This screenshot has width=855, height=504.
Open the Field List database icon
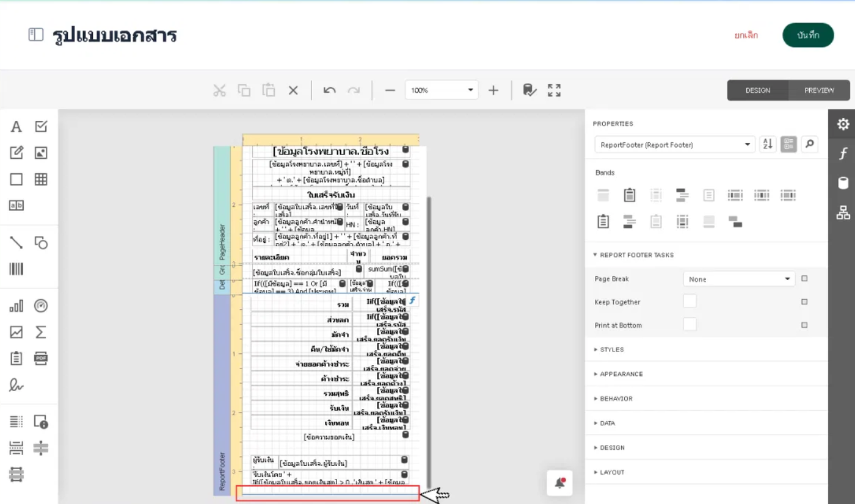point(843,183)
